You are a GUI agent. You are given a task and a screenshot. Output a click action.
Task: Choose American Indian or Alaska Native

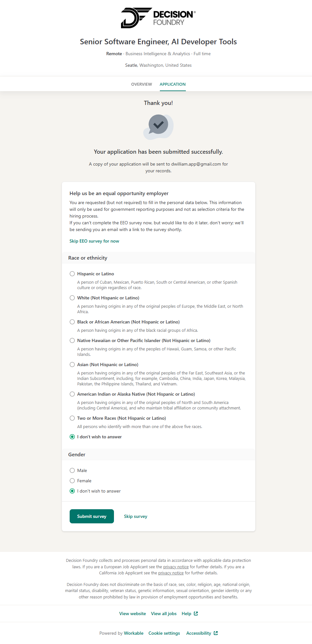coord(72,394)
